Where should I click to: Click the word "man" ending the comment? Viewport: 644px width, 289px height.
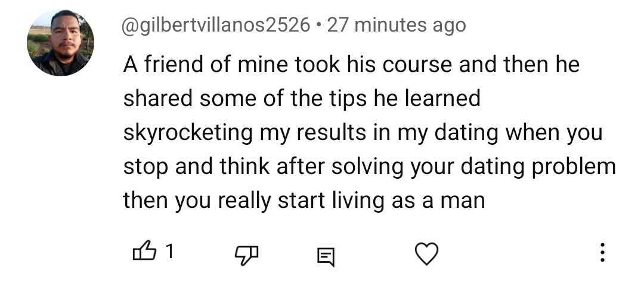pos(463,200)
